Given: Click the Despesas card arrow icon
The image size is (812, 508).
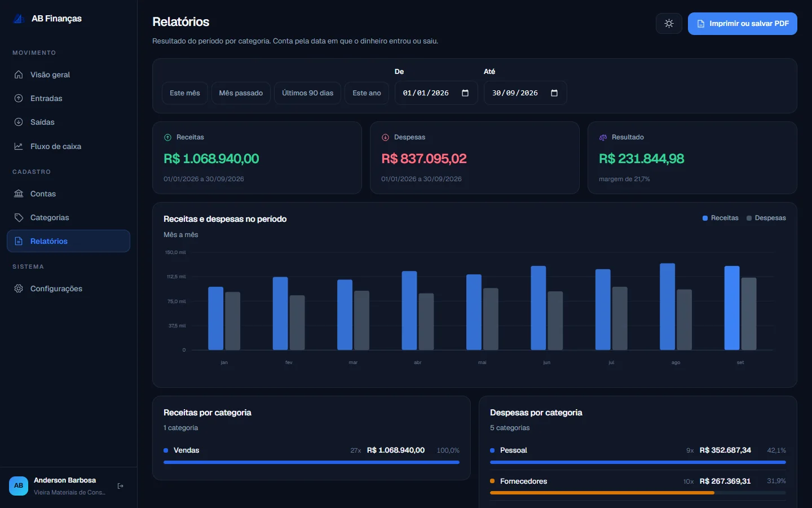Looking at the screenshot, I should tap(385, 137).
